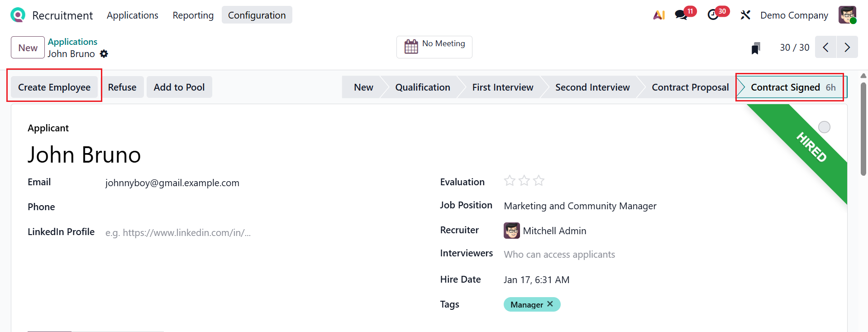
Task: Open the Reporting menu
Action: (193, 15)
